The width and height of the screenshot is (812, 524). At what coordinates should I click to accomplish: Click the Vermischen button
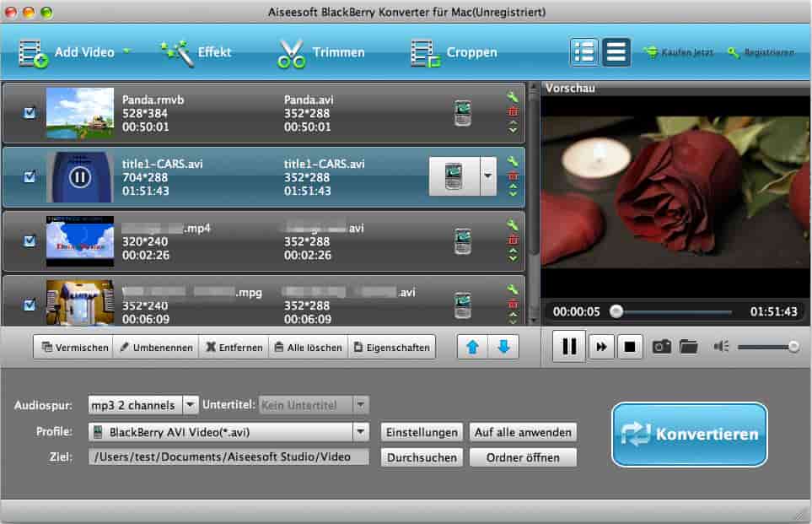click(74, 348)
